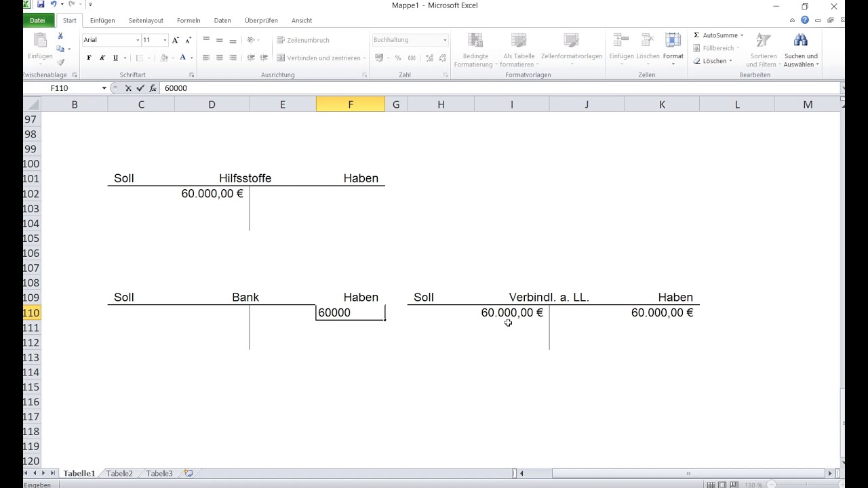Open sheet tab Tabelle2
Screen dimensions: 868x488
pos(119,474)
